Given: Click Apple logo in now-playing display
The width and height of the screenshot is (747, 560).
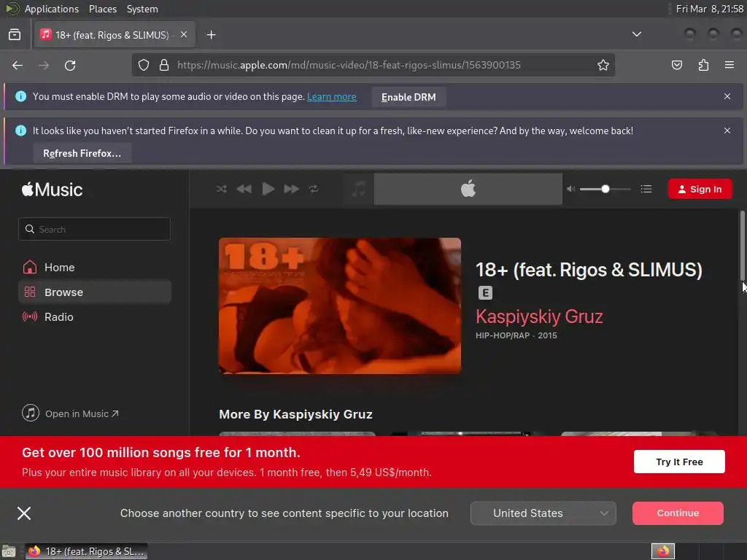Looking at the screenshot, I should click(x=468, y=189).
